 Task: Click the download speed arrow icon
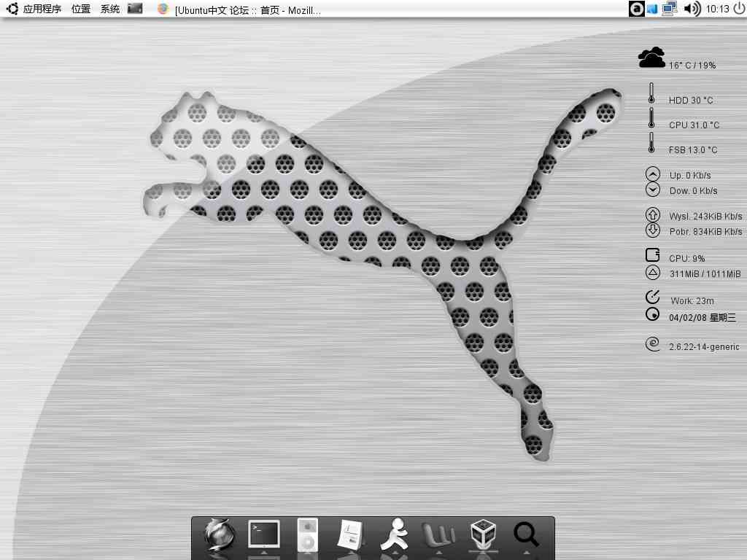click(x=653, y=190)
